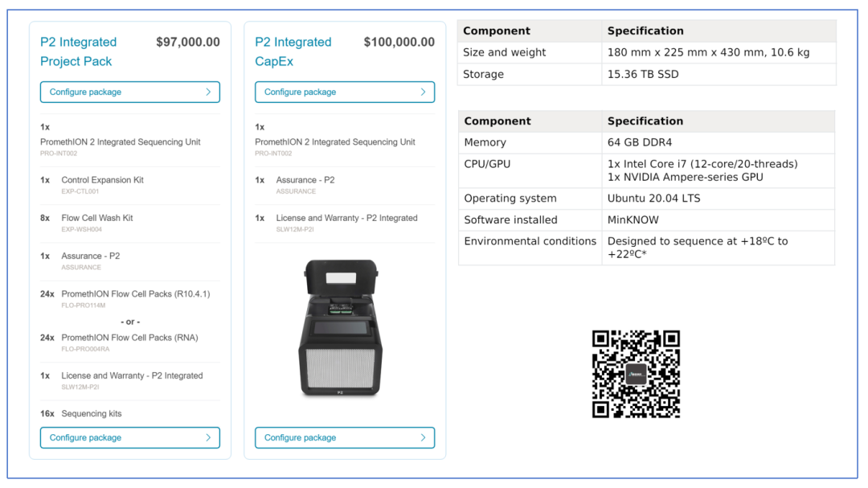
Task: Open the P2 Integrated Project Pack title link
Action: click(x=79, y=51)
